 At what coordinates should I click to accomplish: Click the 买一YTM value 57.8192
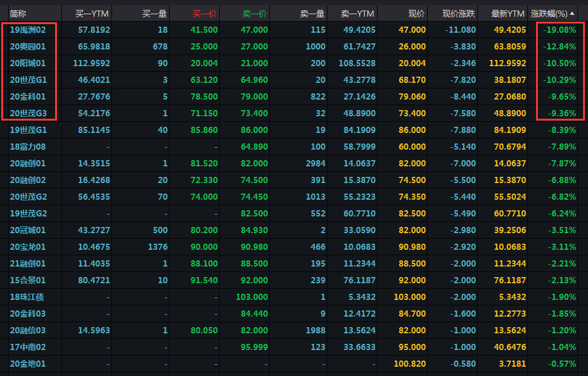[x=94, y=30]
